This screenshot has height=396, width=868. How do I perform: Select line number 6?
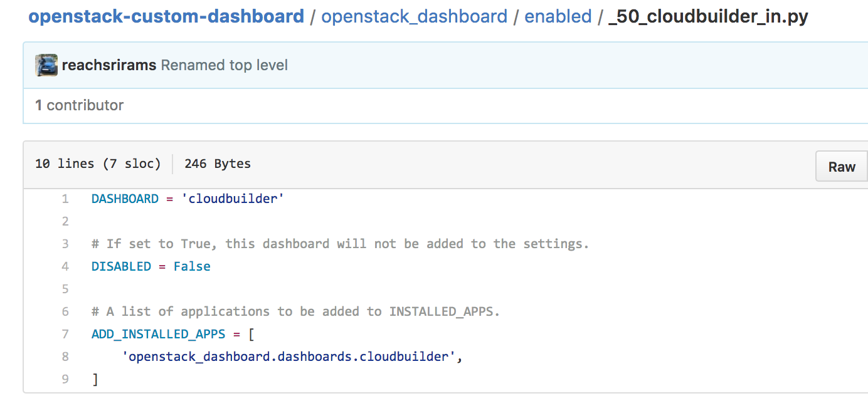click(x=65, y=311)
